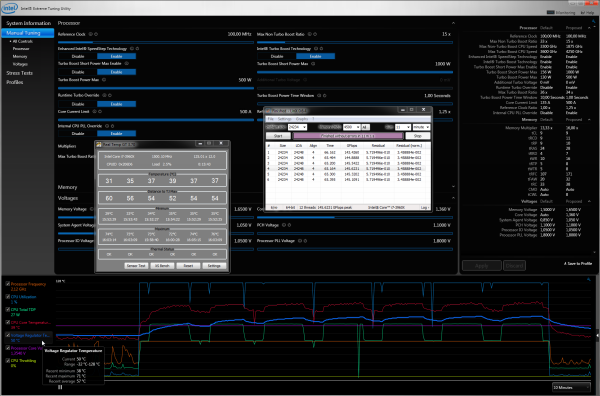Click info icon beside Additional Turbo Voltage
The width and height of the screenshot is (600, 396).
pos(305,80)
